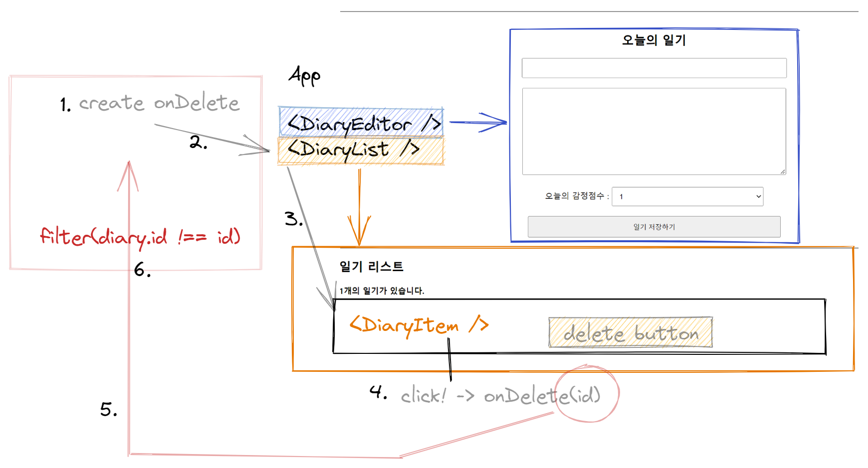The image size is (868, 468).
Task: Click the 일기 저장하기 button
Action: (x=654, y=227)
